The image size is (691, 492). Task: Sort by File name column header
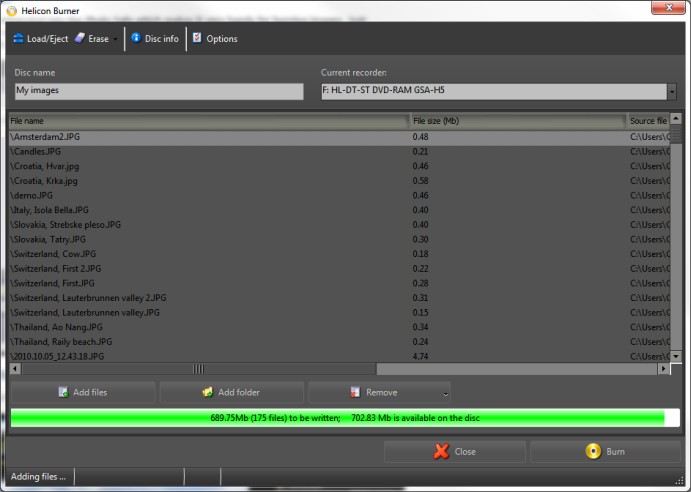[209, 121]
